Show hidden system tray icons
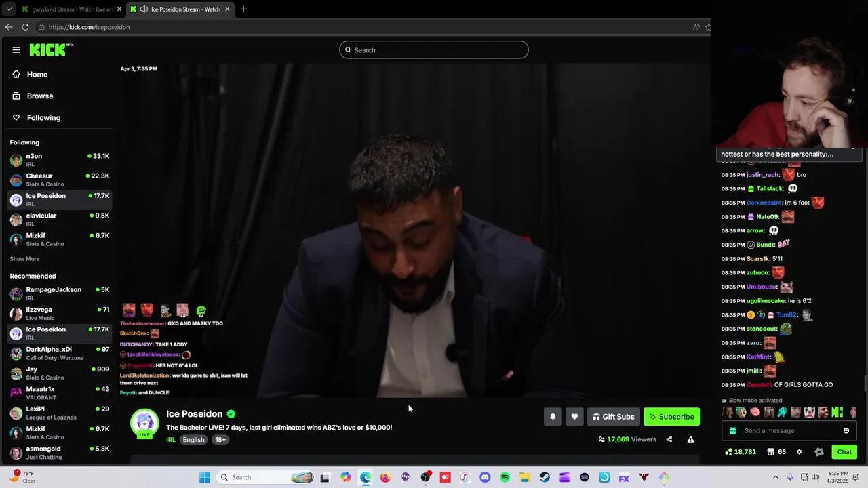 pyautogui.click(x=776, y=477)
